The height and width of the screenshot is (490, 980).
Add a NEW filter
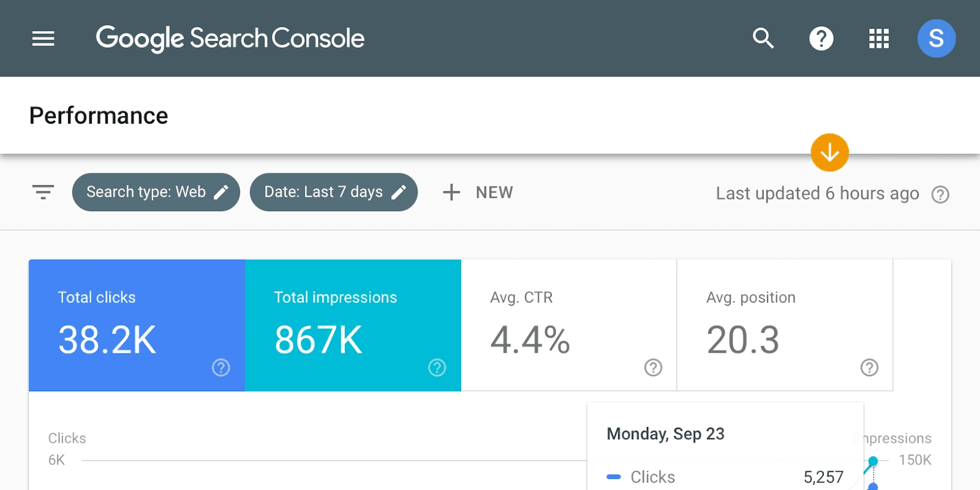coord(478,192)
